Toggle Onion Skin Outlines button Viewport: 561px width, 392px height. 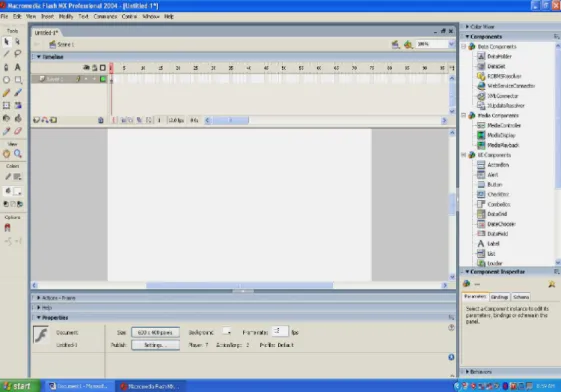pyautogui.click(x=130, y=120)
